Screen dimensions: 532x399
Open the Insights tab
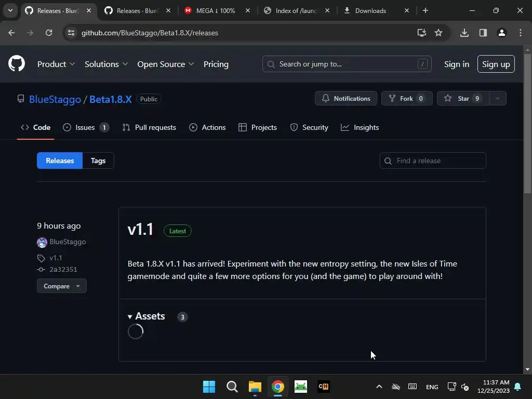[x=360, y=127]
